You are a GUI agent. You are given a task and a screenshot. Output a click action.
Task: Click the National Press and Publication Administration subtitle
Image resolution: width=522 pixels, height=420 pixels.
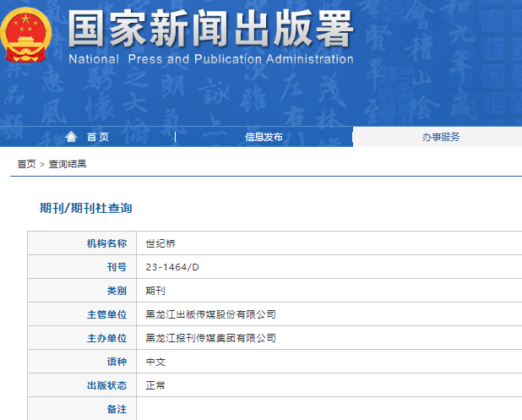[x=210, y=59]
